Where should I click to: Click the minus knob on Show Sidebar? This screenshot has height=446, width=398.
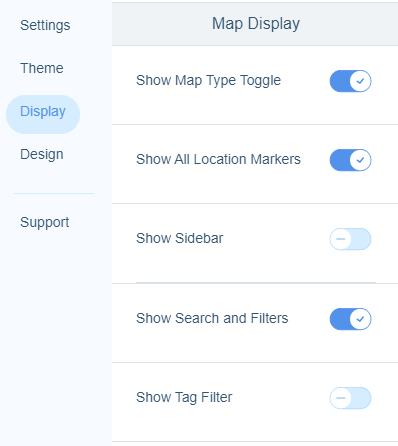click(x=341, y=239)
